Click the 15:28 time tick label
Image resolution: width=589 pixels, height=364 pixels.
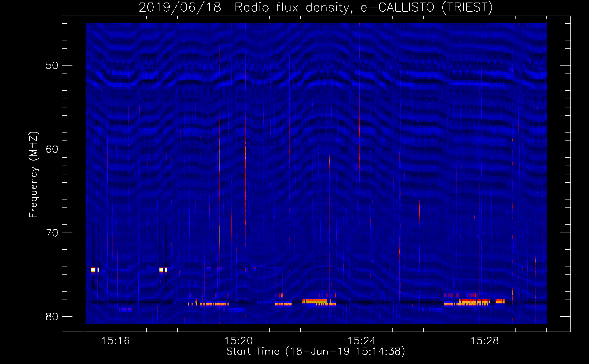[x=485, y=341]
